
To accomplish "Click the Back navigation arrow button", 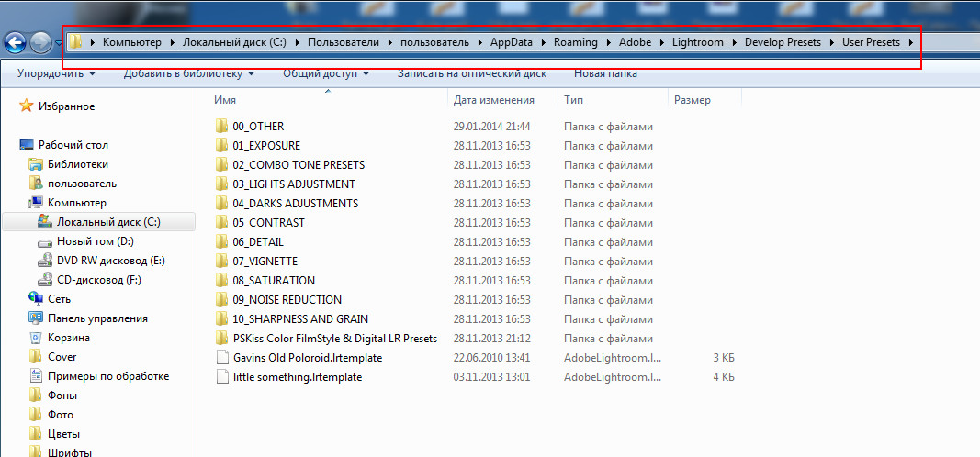I will click(x=15, y=42).
